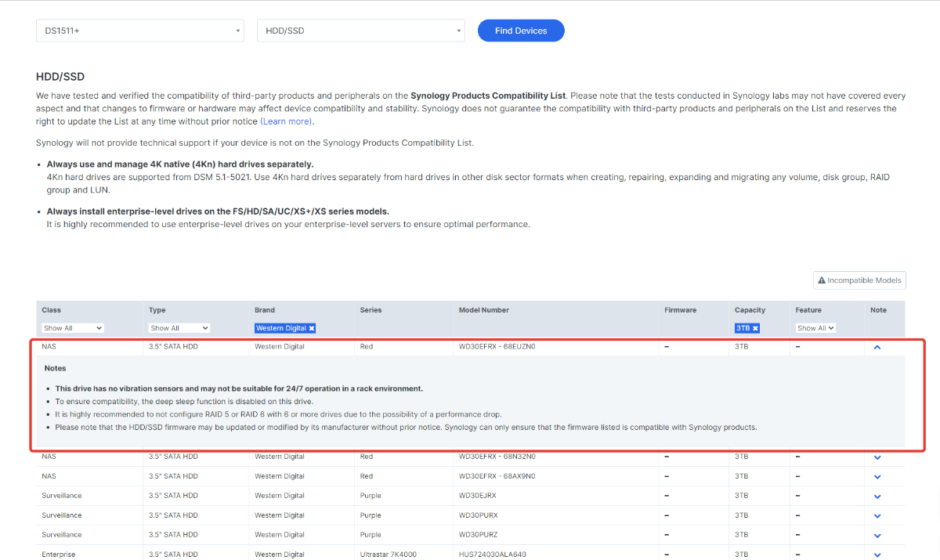Screen dimensions: 940x560
Task: Follow the Learn more link
Action: [x=286, y=121]
